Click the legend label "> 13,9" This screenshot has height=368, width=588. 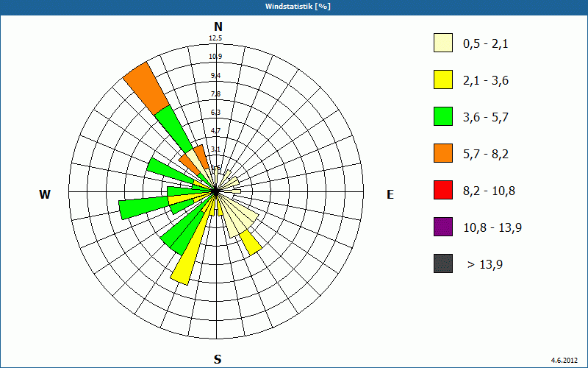coord(485,265)
